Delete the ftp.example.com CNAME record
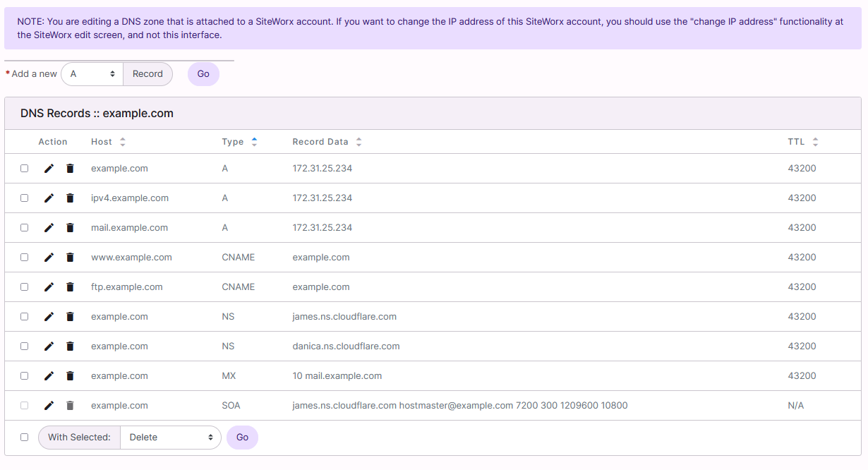This screenshot has width=868, height=470. [69, 287]
